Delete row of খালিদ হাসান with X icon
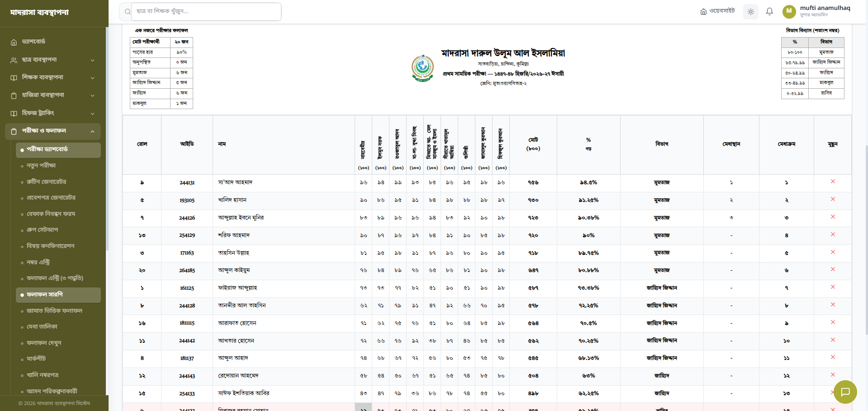868x411 pixels. click(833, 199)
